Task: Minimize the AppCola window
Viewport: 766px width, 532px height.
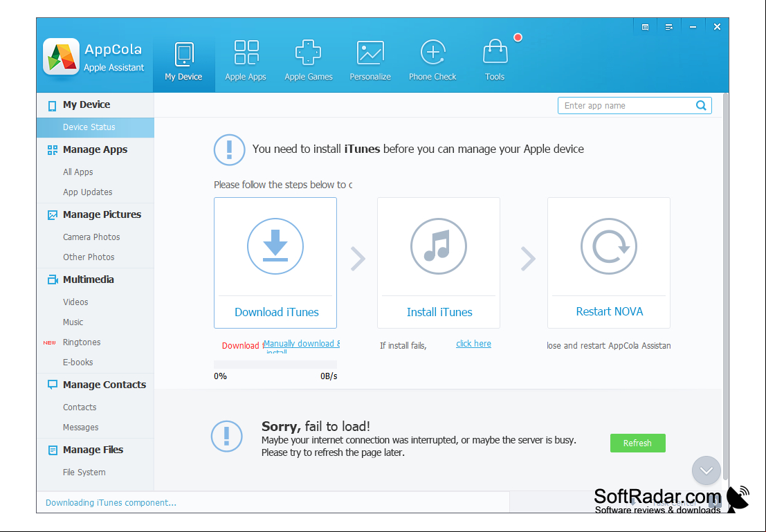Action: click(x=693, y=28)
